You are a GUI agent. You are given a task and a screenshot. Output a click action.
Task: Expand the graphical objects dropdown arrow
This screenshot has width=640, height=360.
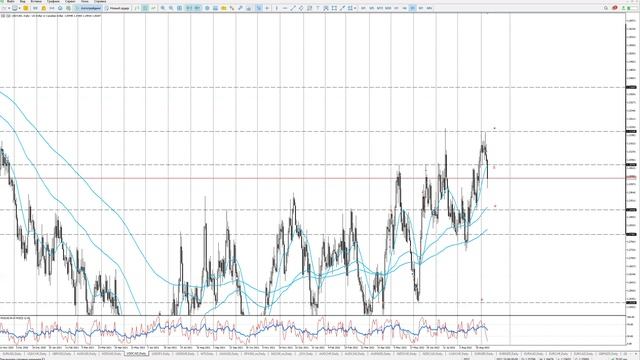[355, 8]
